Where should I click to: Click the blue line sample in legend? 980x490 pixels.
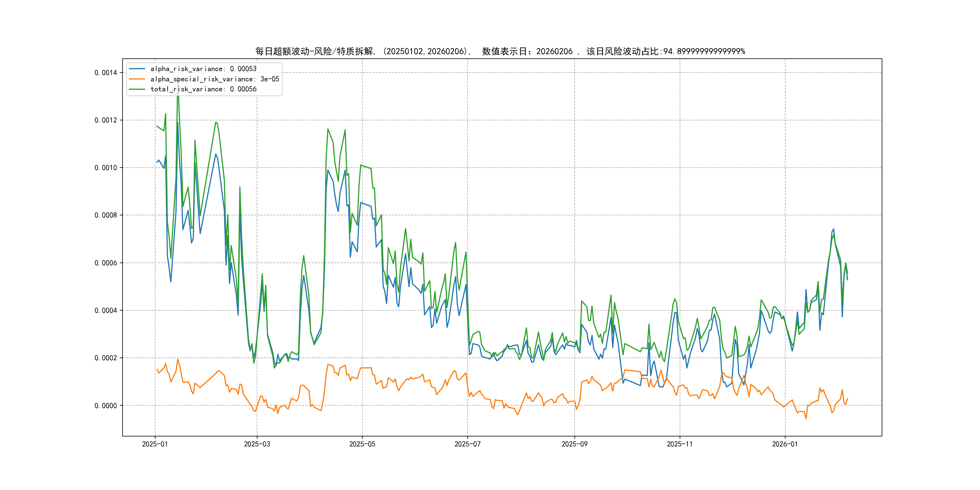pyautogui.click(x=137, y=69)
